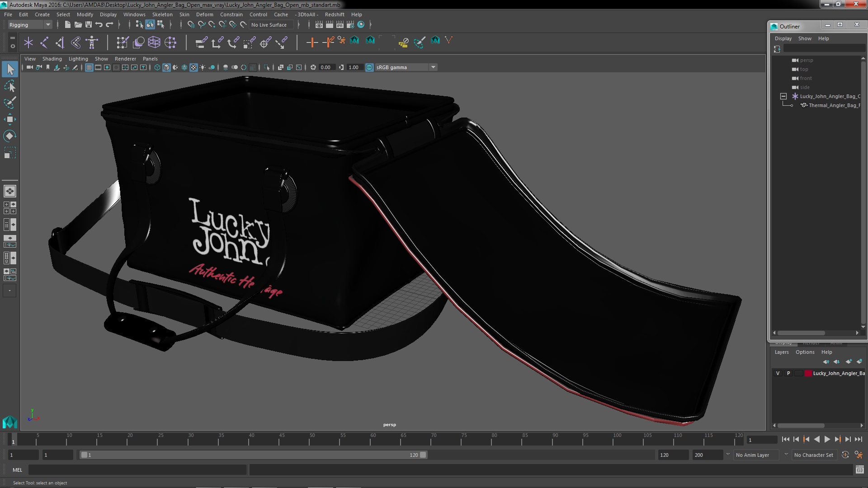868x488 pixels.
Task: Toggle wireframe cube icon in viewport
Action: point(157,67)
